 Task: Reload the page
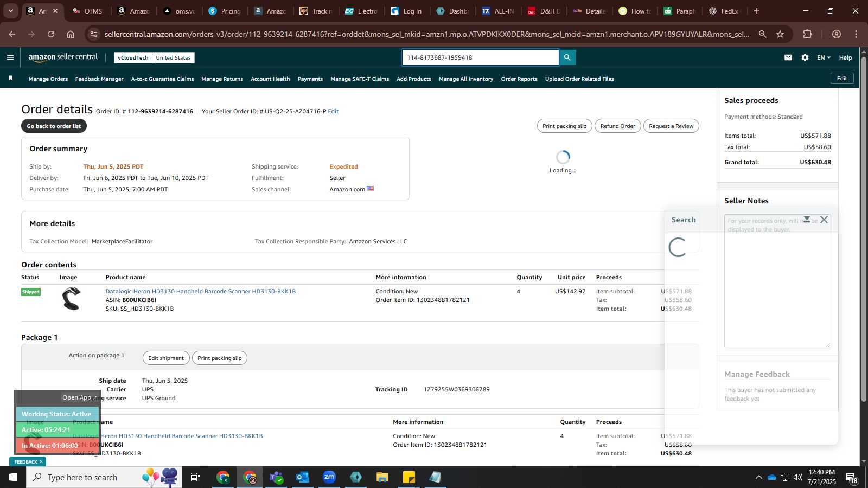(51, 34)
